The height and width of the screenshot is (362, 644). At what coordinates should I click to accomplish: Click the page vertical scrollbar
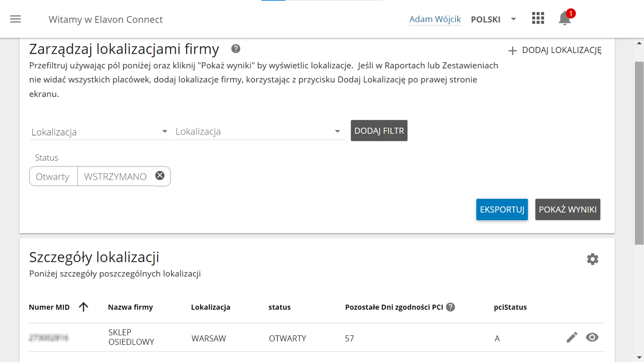tap(639, 151)
